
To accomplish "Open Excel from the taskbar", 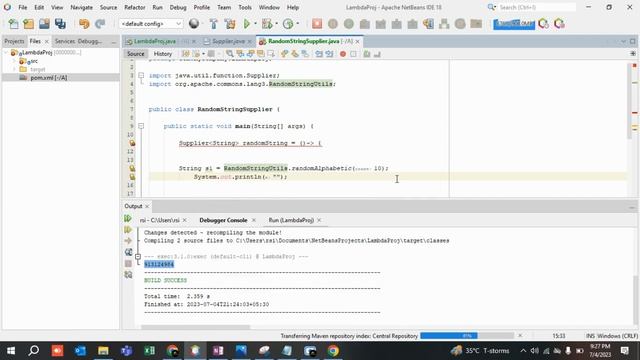I will click(149, 351).
